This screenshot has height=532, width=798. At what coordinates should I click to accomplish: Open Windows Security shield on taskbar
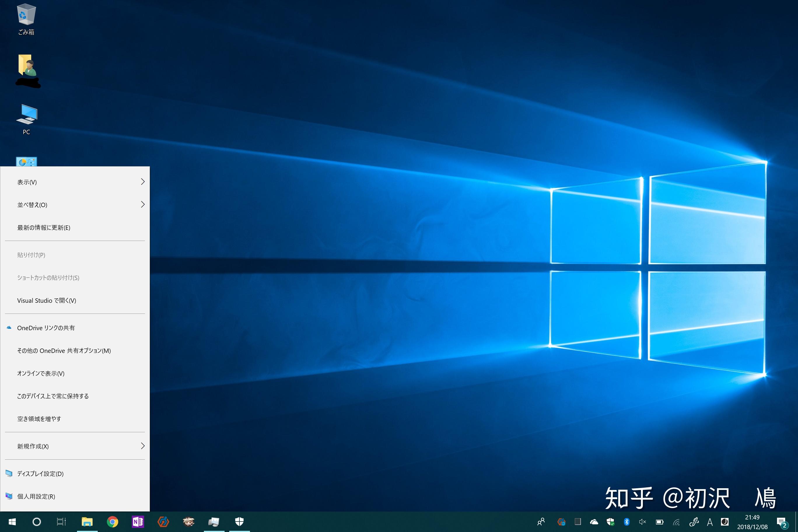[x=239, y=522]
